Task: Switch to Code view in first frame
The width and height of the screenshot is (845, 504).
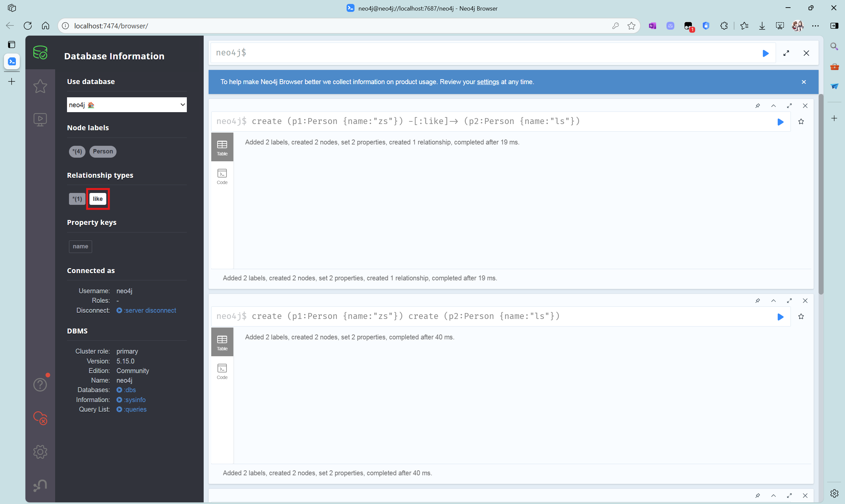Action: 222,176
